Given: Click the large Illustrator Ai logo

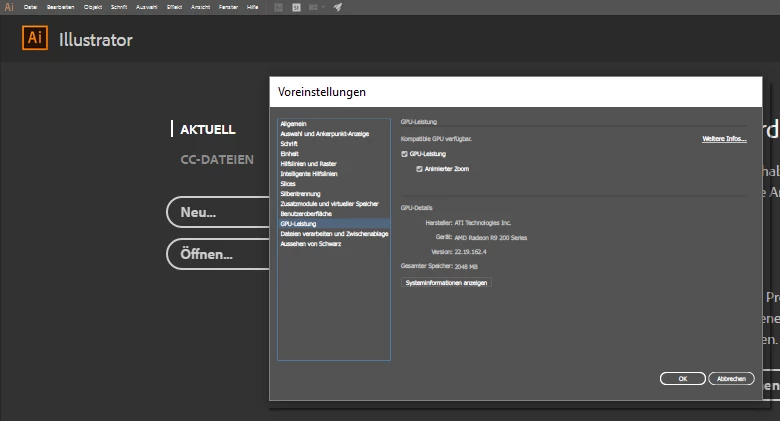Looking at the screenshot, I should point(35,38).
